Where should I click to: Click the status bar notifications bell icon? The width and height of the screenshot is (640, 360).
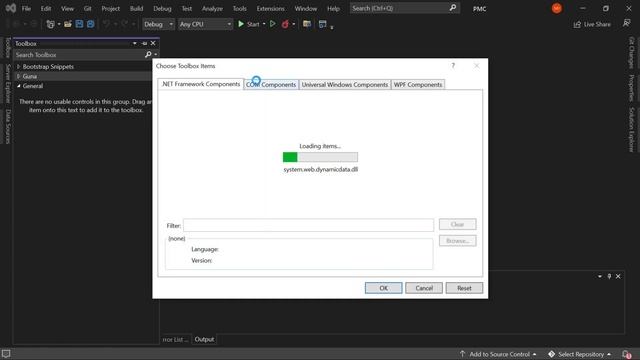(627, 354)
